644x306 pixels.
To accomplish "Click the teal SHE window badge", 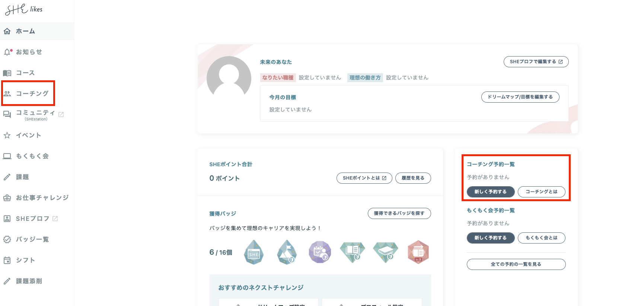I will pyautogui.click(x=254, y=252).
